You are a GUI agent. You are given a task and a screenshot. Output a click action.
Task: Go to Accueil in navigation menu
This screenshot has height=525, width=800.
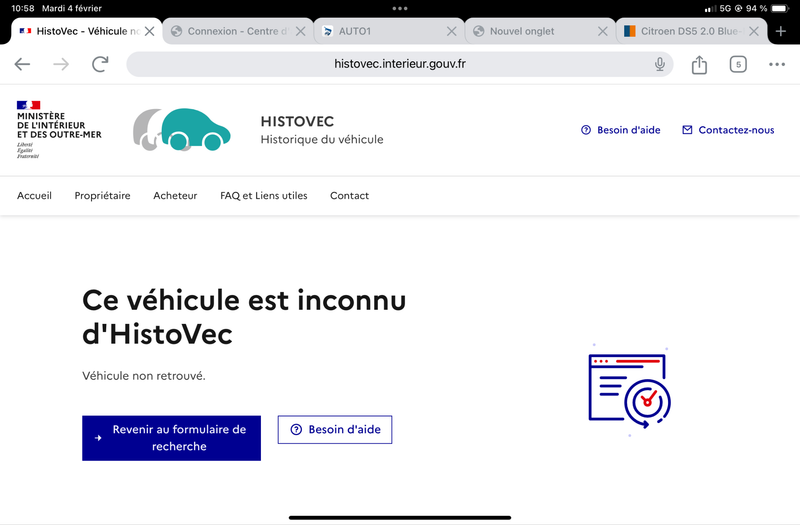click(x=34, y=195)
